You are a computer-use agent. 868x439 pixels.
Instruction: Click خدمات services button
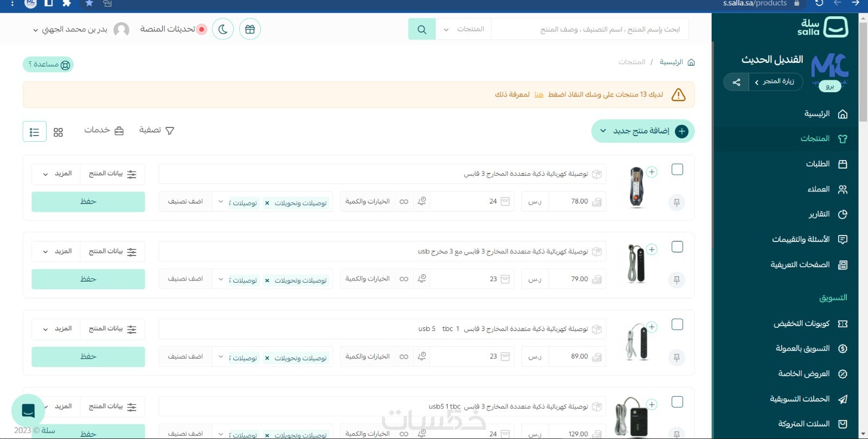click(104, 130)
